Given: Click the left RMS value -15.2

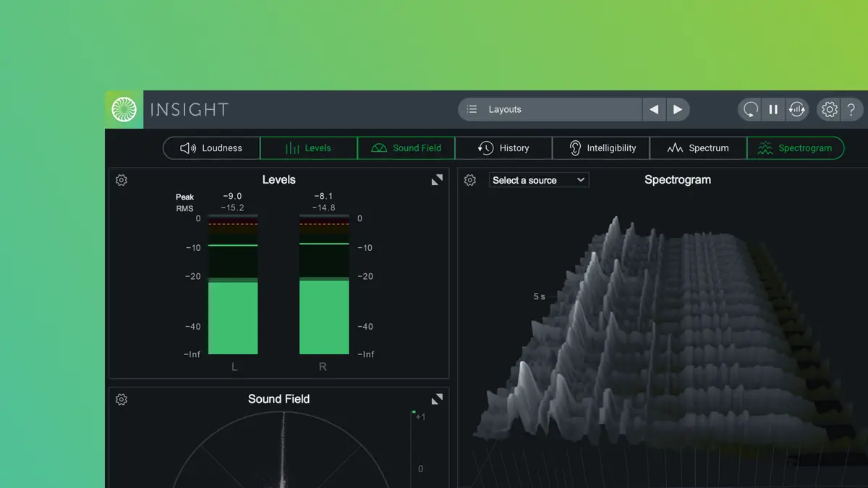Looking at the screenshot, I should pos(232,208).
